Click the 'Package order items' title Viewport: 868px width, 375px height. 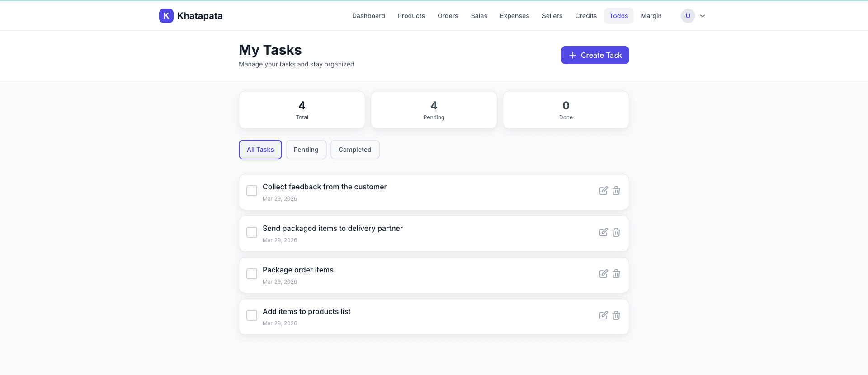pyautogui.click(x=298, y=270)
